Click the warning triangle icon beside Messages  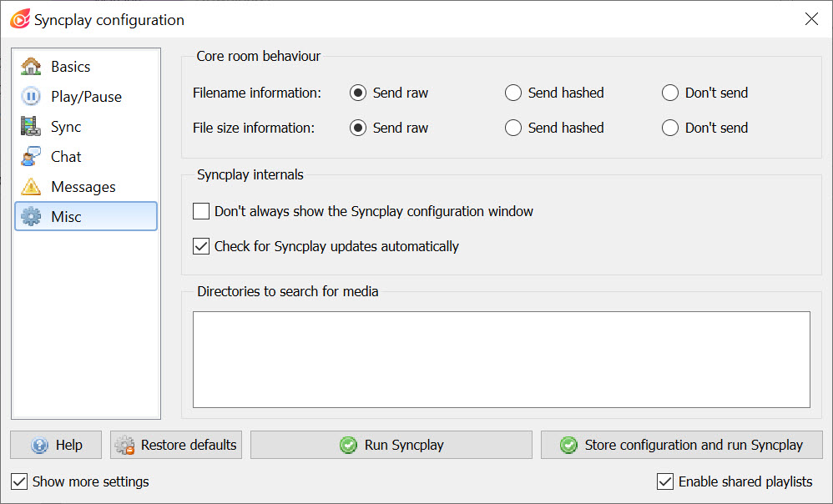click(x=31, y=186)
